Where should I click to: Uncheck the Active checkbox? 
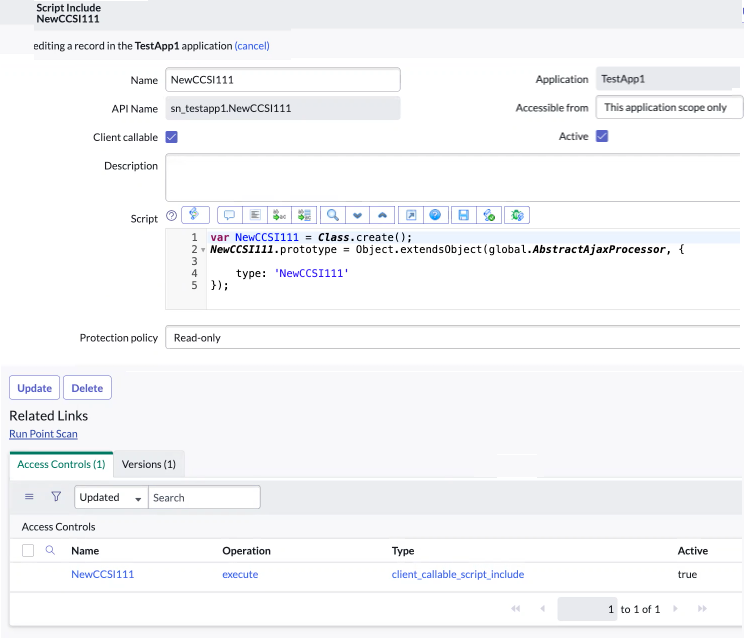(x=602, y=136)
